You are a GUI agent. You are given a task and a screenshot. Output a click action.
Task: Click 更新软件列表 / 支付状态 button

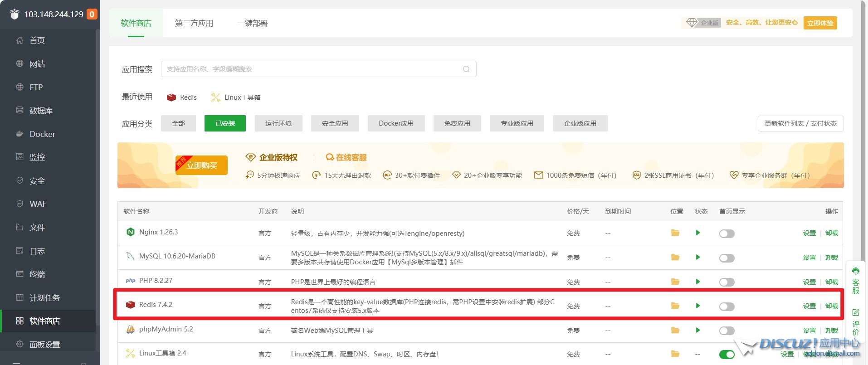tap(800, 123)
